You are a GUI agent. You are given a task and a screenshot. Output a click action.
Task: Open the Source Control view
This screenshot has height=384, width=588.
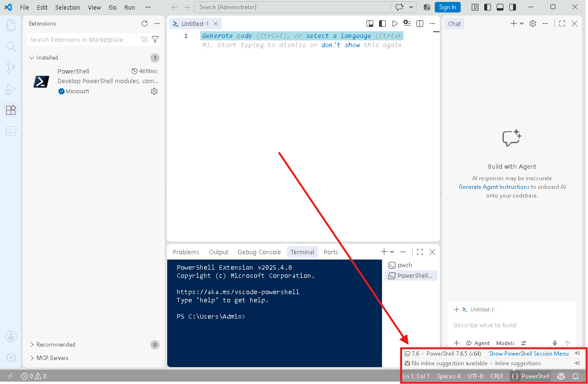coord(11,68)
